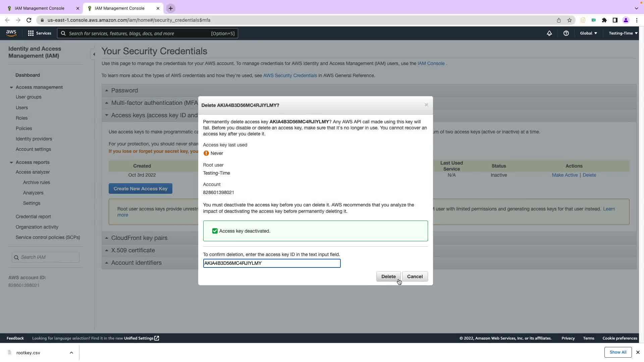Reload the page
The height and width of the screenshot is (362, 644).
(29, 20)
